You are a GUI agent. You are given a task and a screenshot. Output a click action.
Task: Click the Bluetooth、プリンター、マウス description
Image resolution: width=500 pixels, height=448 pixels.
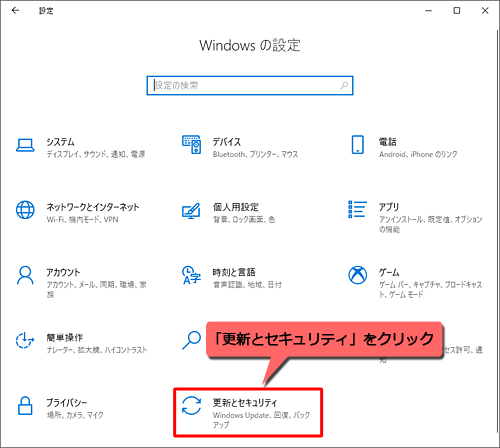[x=256, y=154]
